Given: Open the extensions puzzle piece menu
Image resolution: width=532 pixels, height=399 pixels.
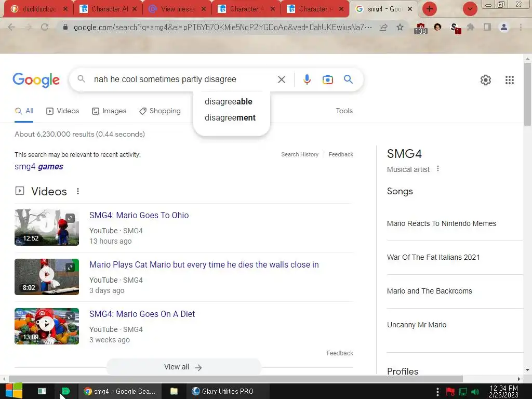Looking at the screenshot, I should click(470, 27).
